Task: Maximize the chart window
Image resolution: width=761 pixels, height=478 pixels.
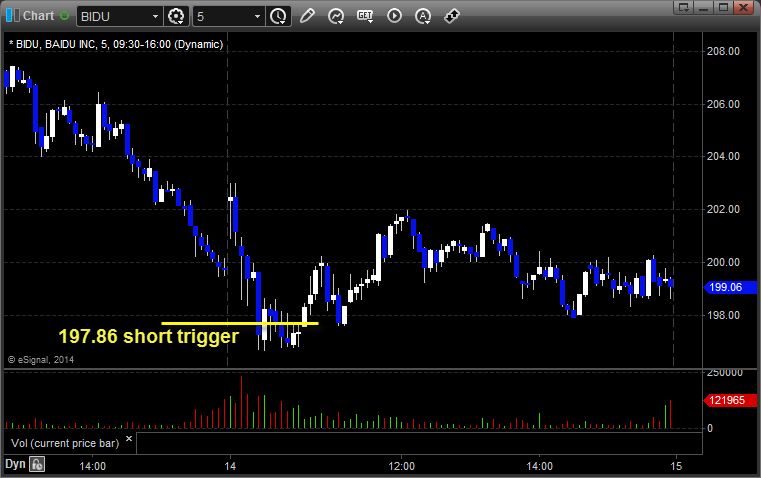Action: coord(724,7)
